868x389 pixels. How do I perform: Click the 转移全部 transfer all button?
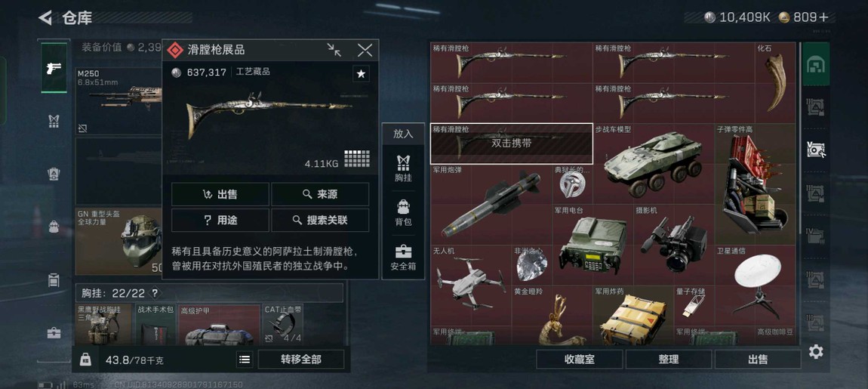[x=301, y=360]
